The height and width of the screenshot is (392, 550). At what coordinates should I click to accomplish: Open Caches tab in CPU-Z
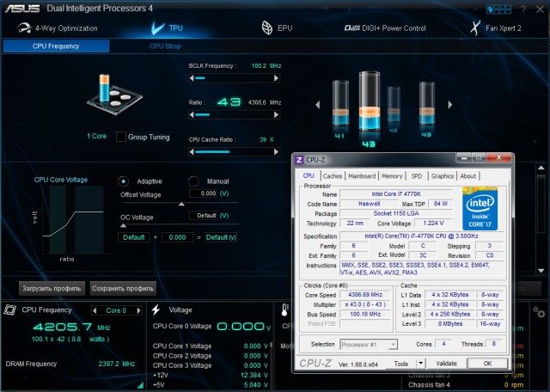tap(333, 176)
